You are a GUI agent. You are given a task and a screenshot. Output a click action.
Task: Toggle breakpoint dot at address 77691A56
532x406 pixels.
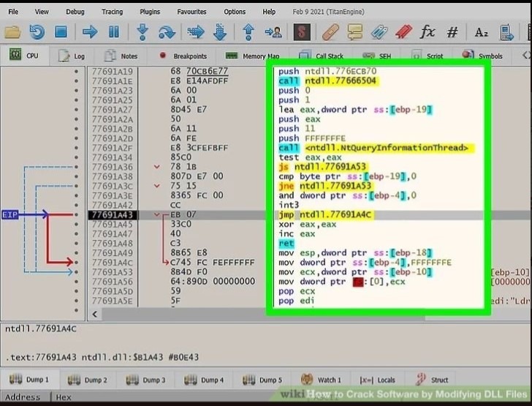click(x=75, y=281)
